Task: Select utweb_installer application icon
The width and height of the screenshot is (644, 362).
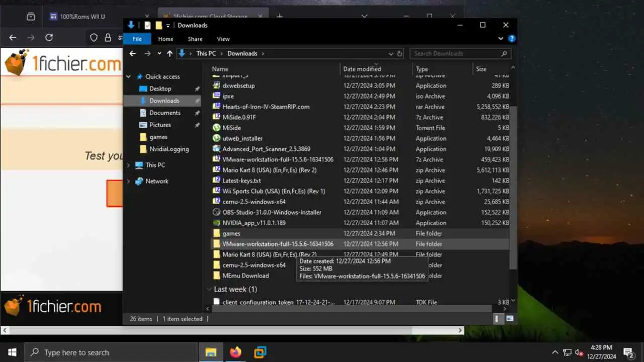Action: pos(217,138)
